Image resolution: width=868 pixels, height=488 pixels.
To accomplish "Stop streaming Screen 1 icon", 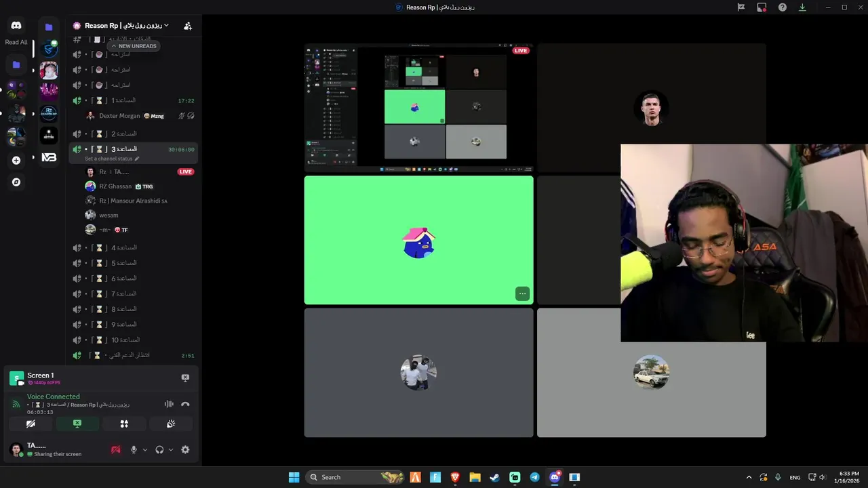I will point(185,378).
